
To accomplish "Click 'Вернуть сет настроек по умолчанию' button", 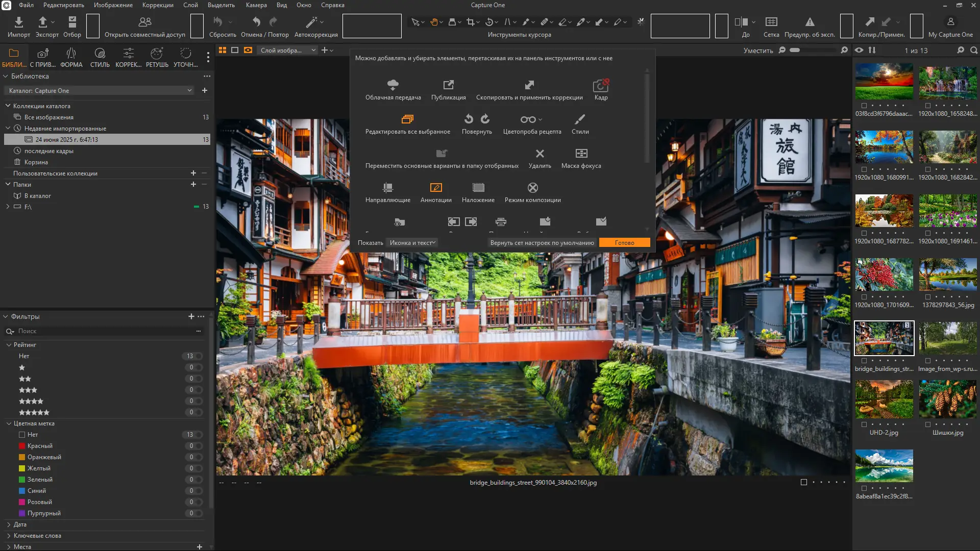I will (542, 243).
